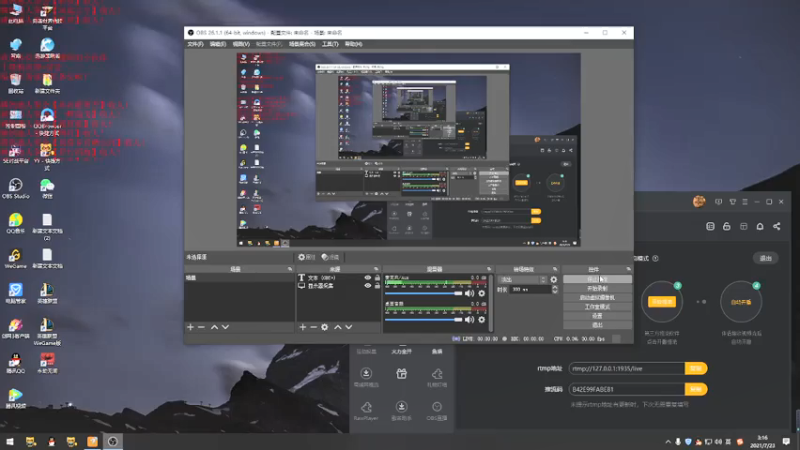Open Mic/Aux audio settings gear
Image resolution: width=800 pixels, height=450 pixels.
point(482,293)
